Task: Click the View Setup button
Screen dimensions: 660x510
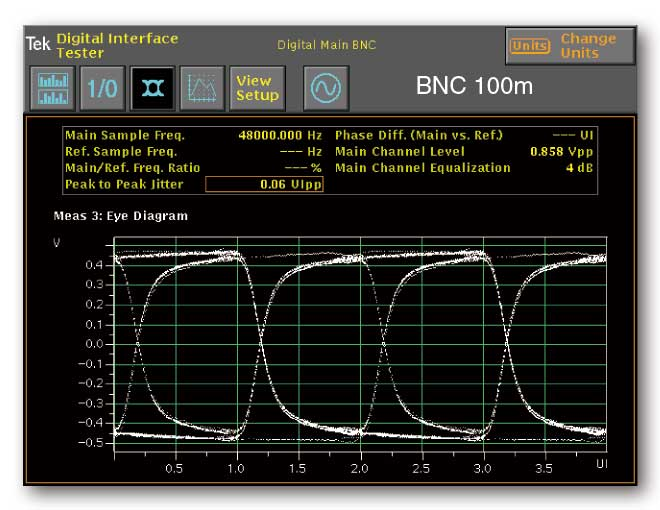Action: 258,88
